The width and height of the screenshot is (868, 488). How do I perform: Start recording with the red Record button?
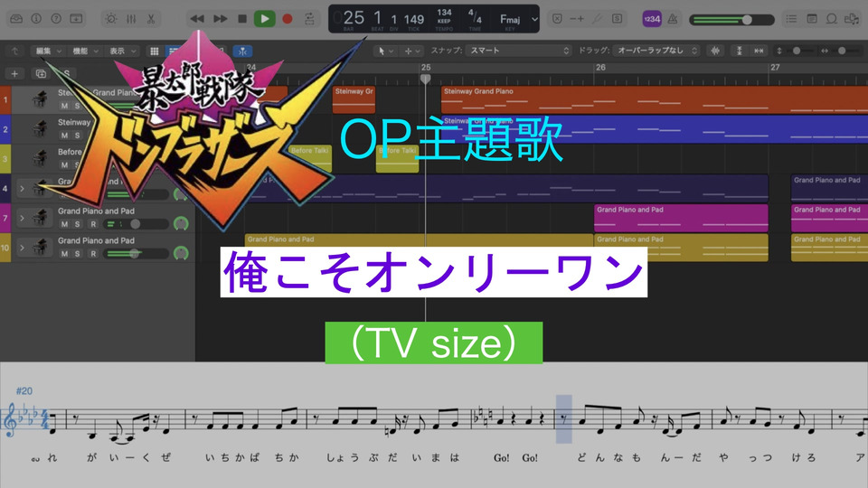tap(288, 19)
